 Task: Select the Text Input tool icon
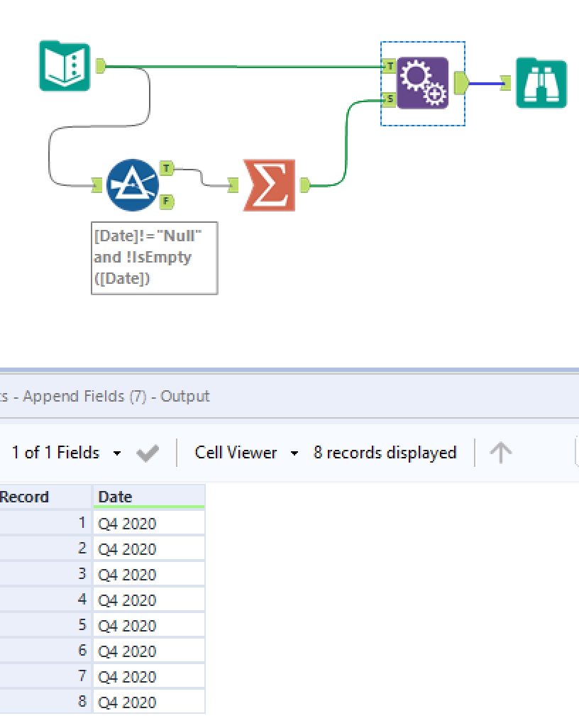(x=65, y=67)
